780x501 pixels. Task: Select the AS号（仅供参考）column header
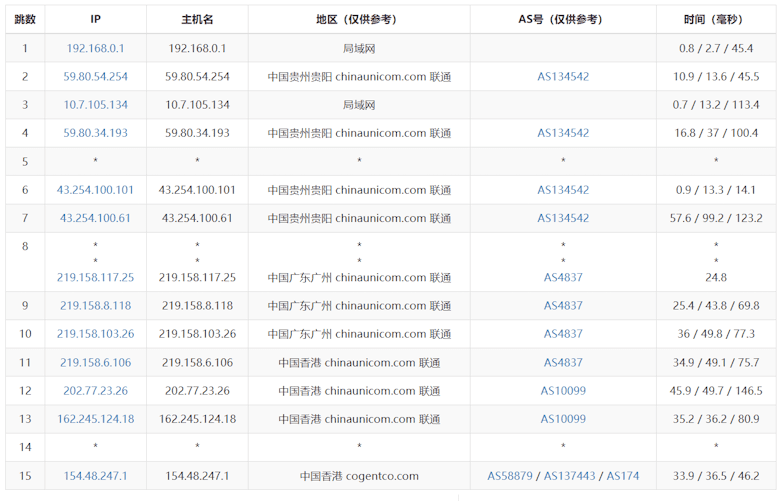(563, 19)
